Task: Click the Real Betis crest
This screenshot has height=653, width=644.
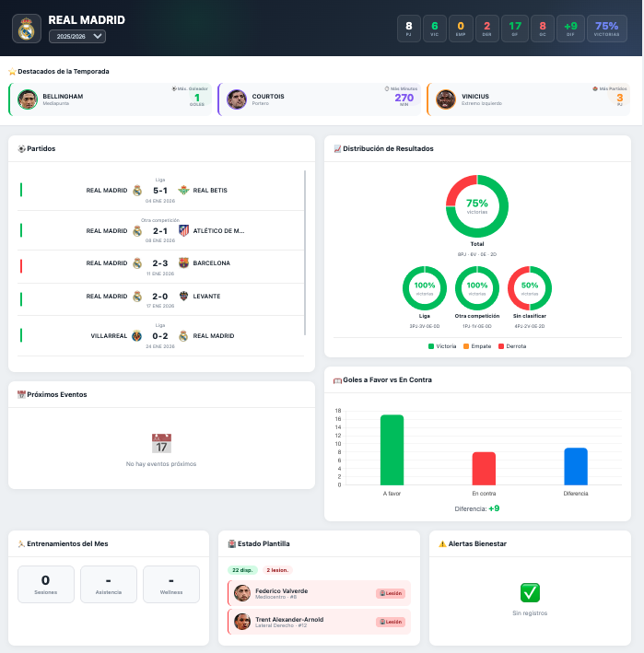Action: click(183, 191)
